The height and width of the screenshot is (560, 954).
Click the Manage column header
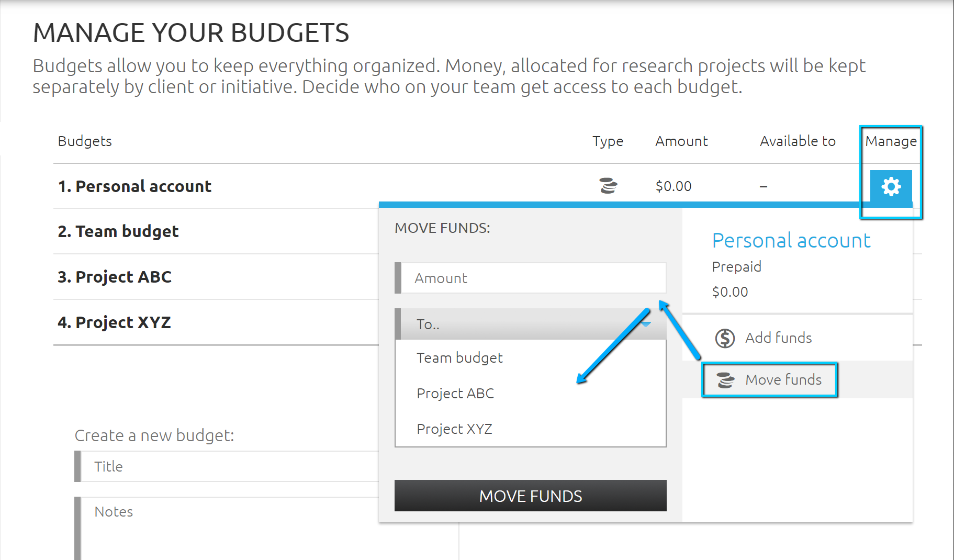pos(891,141)
